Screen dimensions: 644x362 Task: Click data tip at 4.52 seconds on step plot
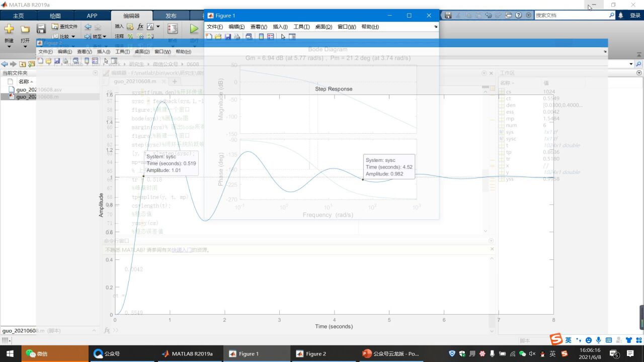(x=389, y=167)
